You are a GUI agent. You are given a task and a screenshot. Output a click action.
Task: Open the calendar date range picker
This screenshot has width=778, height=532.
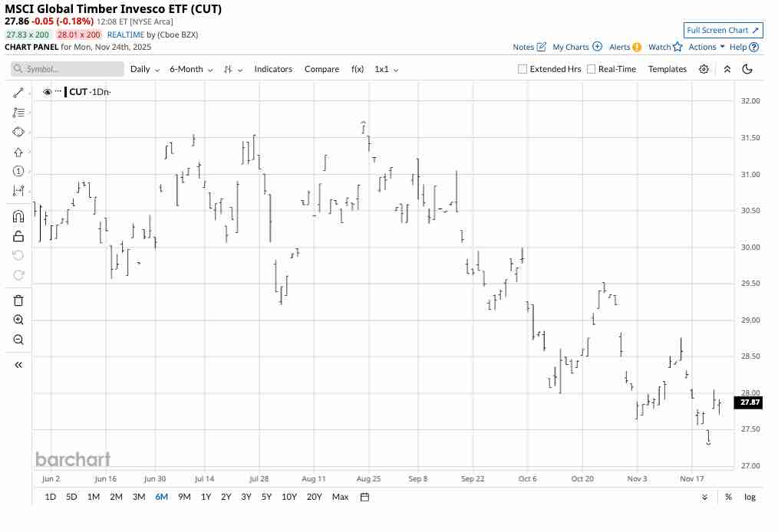pos(364,497)
